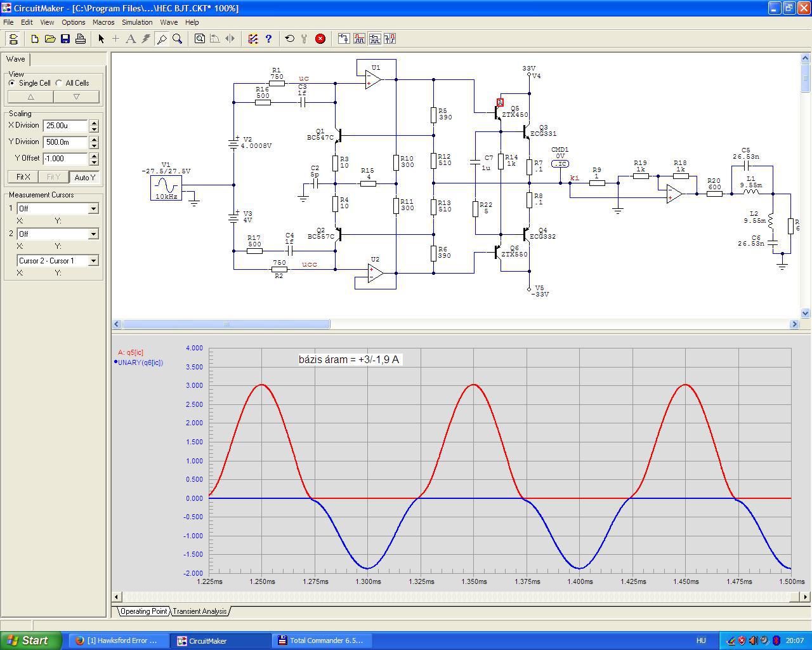The width and height of the screenshot is (812, 650).
Task: Click the save diskette icon
Action: coord(65,39)
